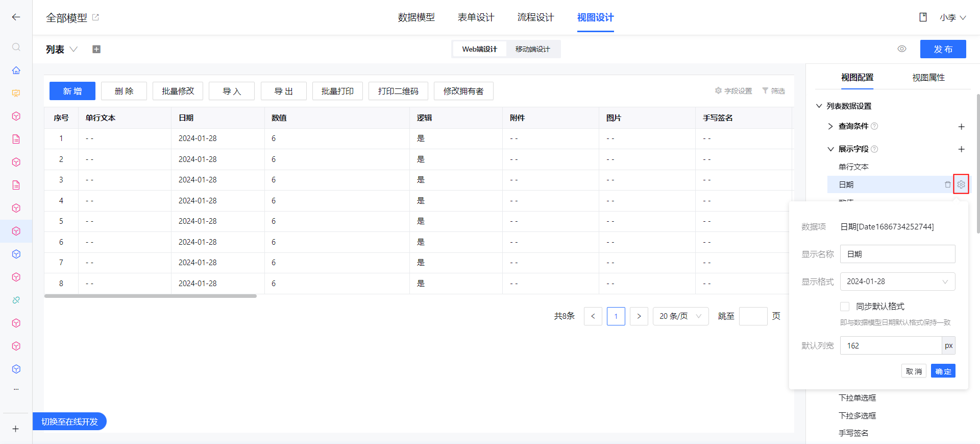The width and height of the screenshot is (980, 444).
Task: Click 切换至在线开发 button
Action: coord(70,422)
